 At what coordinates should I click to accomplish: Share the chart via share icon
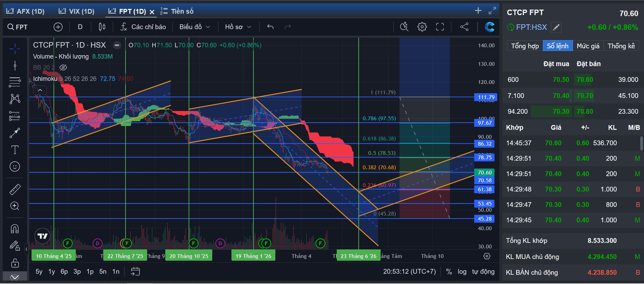(x=464, y=27)
